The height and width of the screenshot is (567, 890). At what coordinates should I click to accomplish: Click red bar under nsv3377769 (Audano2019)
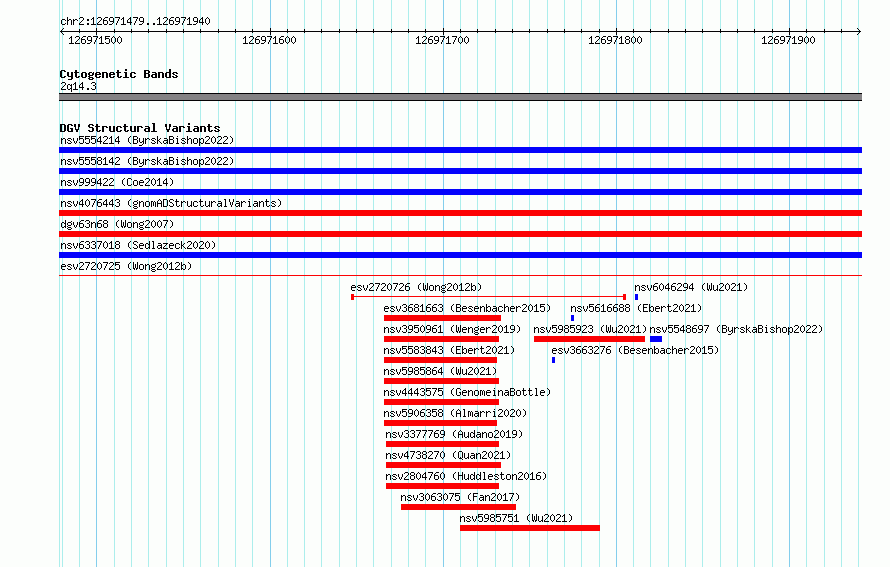(442, 444)
